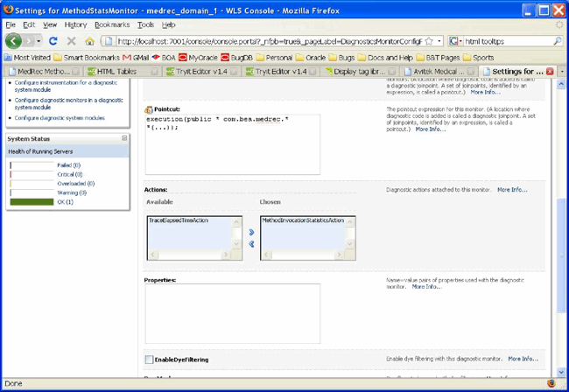This screenshot has width=569, height=392.
Task: Click the Forward navigation arrow
Action: pos(28,41)
